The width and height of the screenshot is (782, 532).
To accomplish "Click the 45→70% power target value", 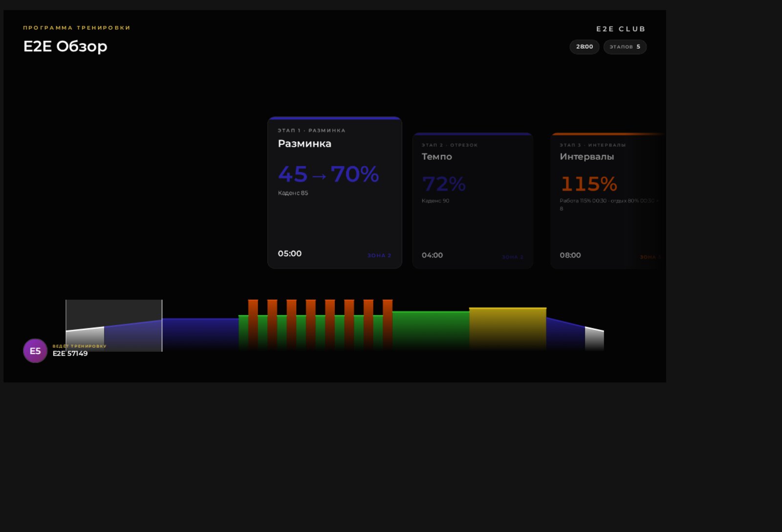I will click(x=328, y=174).
